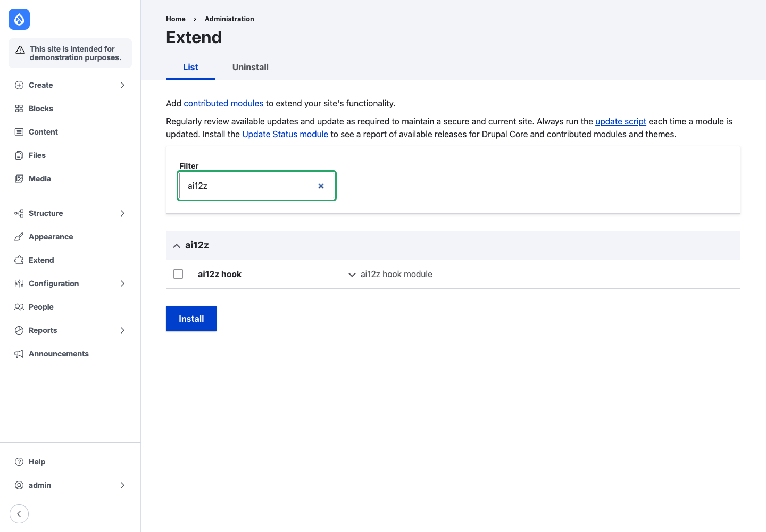
Task: Check the ai12z hook module checkbox
Action: (x=178, y=274)
